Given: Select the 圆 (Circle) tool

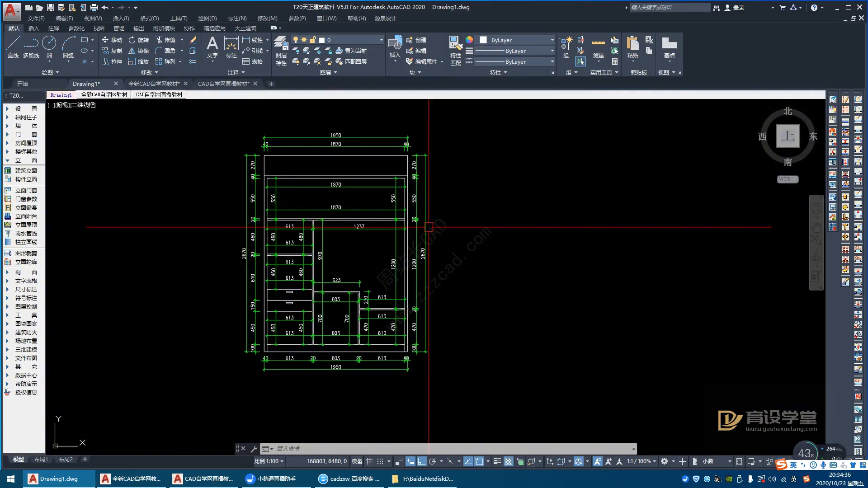Looking at the screenshot, I should 49,47.
